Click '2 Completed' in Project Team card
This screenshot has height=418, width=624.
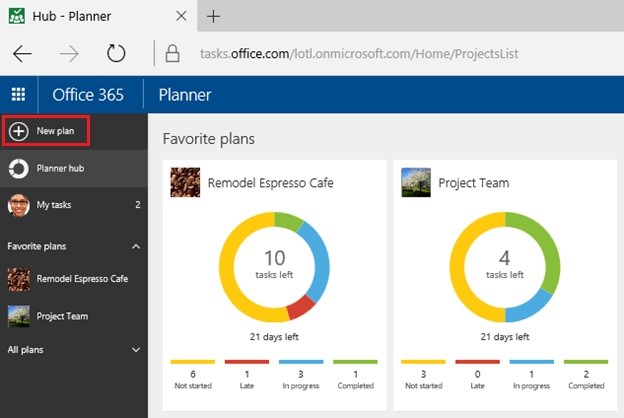coord(586,380)
